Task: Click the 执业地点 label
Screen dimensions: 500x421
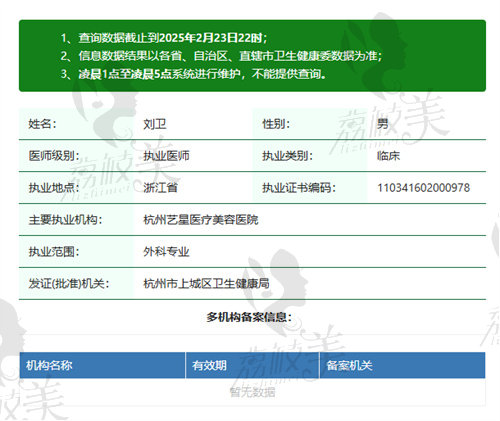Action: point(54,188)
